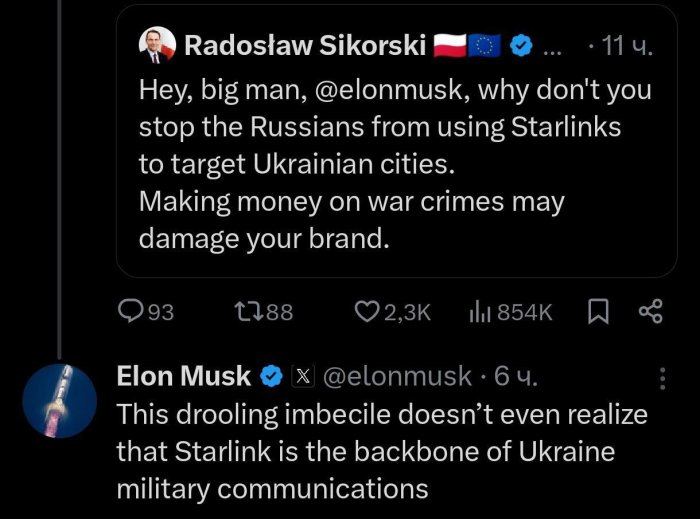
Task: Click the X affiliation badge
Action: point(302,376)
